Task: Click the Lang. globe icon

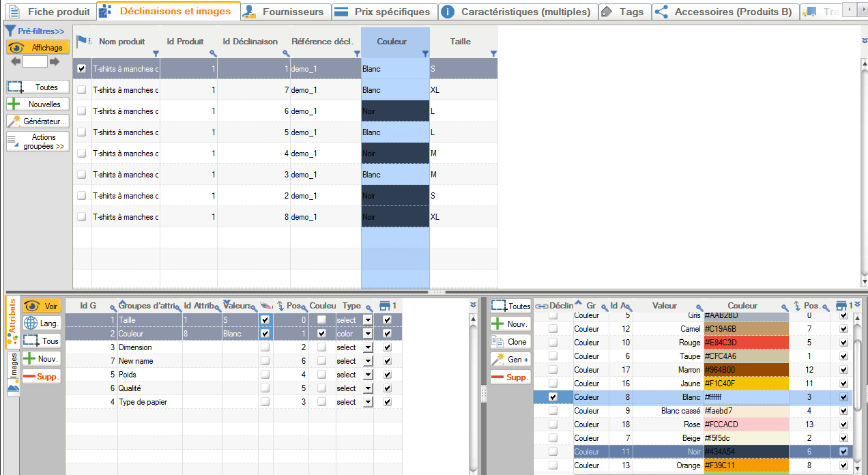Action: point(42,323)
